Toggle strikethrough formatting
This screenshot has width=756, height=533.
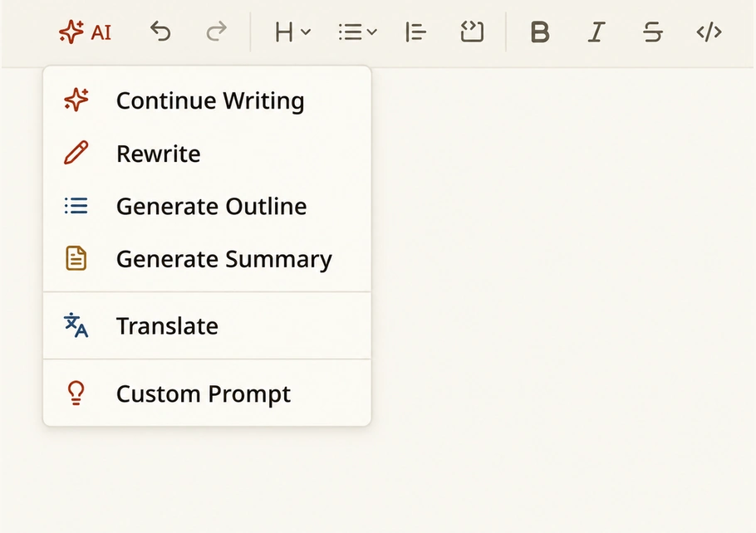click(653, 32)
